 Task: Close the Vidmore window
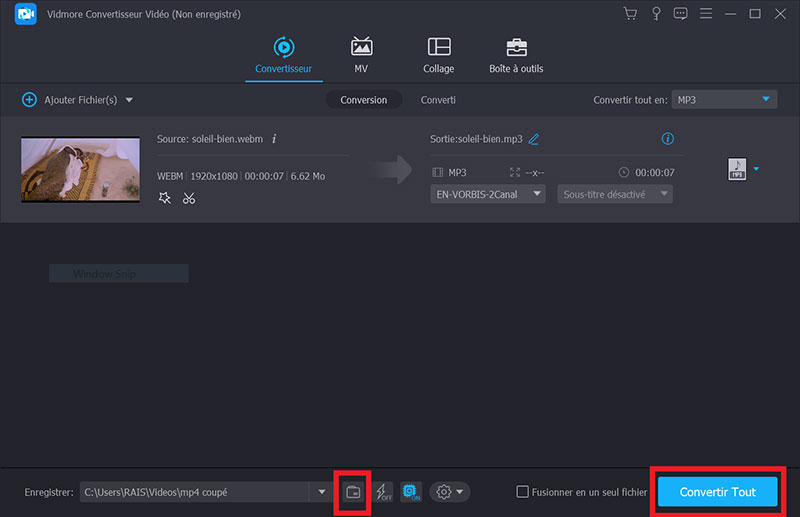[x=780, y=14]
